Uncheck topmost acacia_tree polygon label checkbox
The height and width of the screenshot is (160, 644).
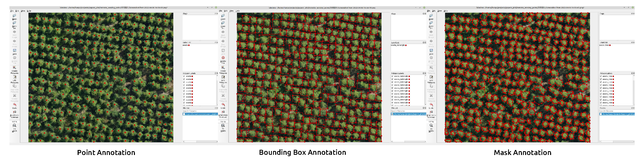(601, 76)
